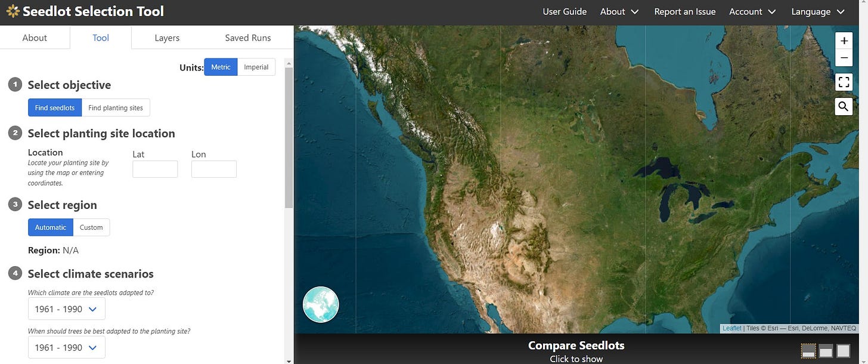868x364 pixels.
Task: Click the 'Select objective' heading
Action: click(x=69, y=85)
